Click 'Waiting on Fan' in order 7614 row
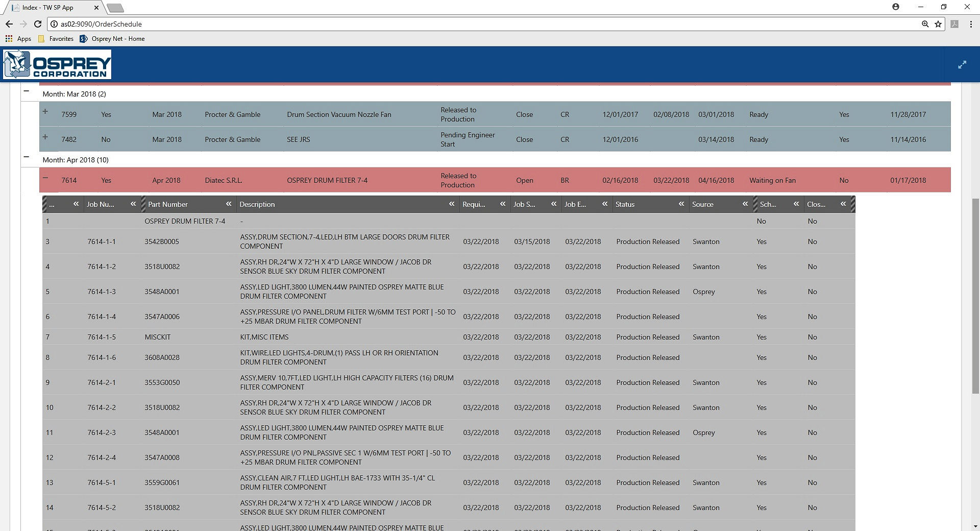980x531 pixels. [772, 180]
